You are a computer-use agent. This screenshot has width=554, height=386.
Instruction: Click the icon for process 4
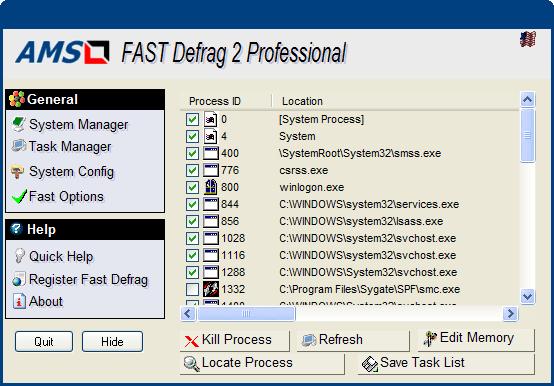pos(211,136)
